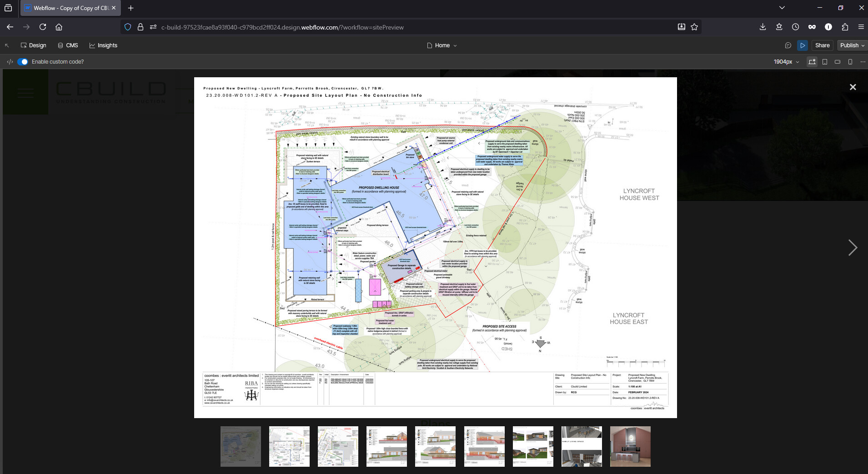
Task: Toggle the Webflow preview play button
Action: pyautogui.click(x=803, y=45)
